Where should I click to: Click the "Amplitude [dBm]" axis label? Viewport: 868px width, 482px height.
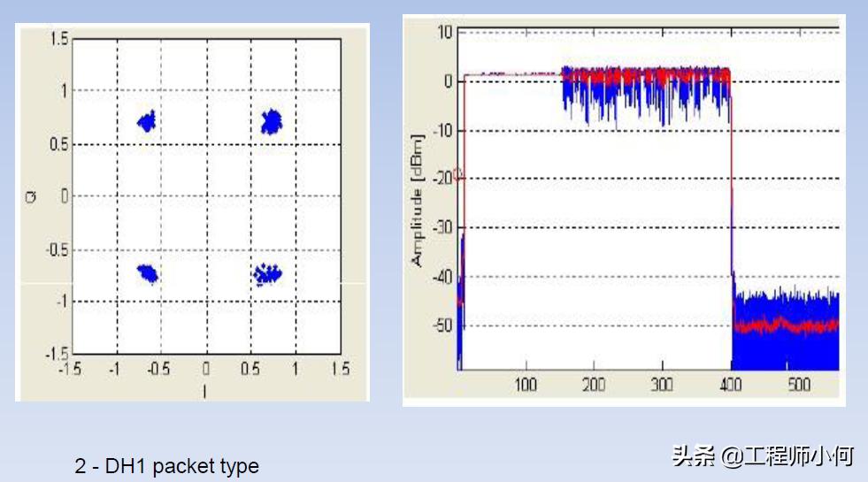[x=417, y=201]
